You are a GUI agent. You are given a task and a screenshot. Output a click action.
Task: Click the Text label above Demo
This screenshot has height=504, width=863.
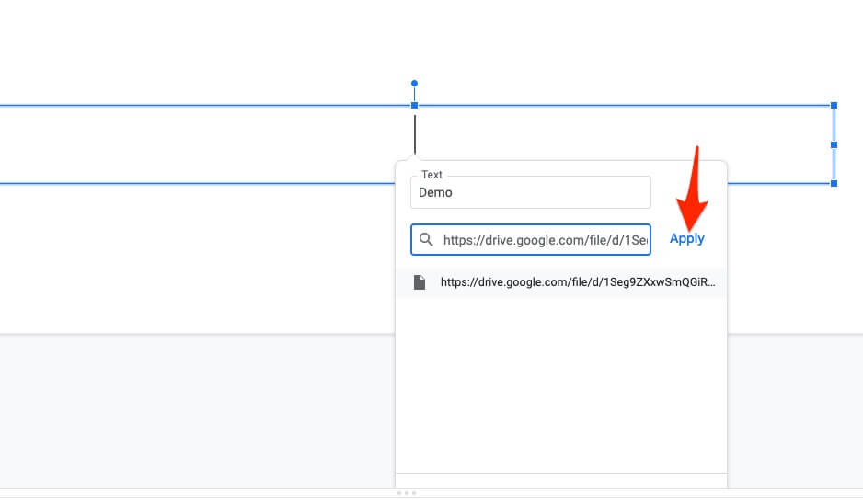click(x=431, y=175)
